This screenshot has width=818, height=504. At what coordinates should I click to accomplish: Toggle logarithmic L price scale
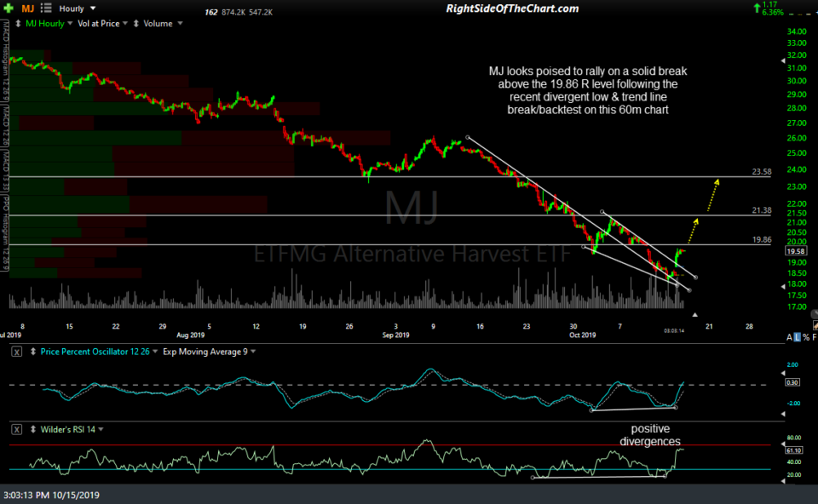coord(796,338)
